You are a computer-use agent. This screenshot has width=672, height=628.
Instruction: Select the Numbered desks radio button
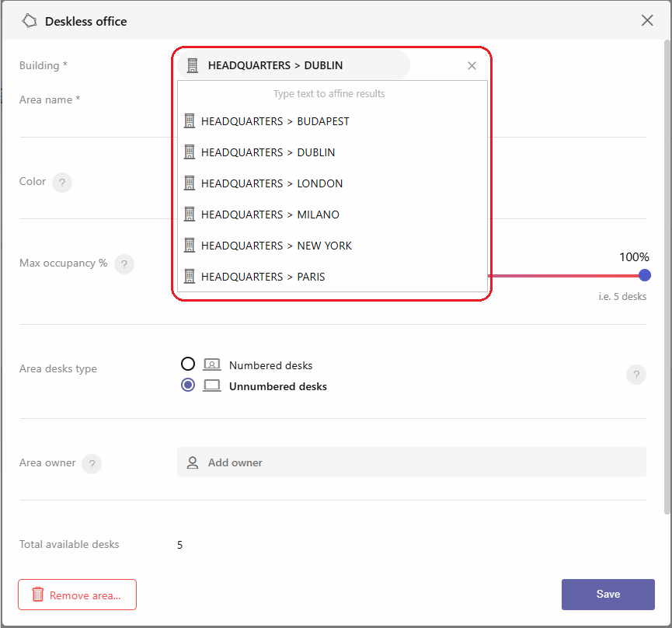[188, 364]
